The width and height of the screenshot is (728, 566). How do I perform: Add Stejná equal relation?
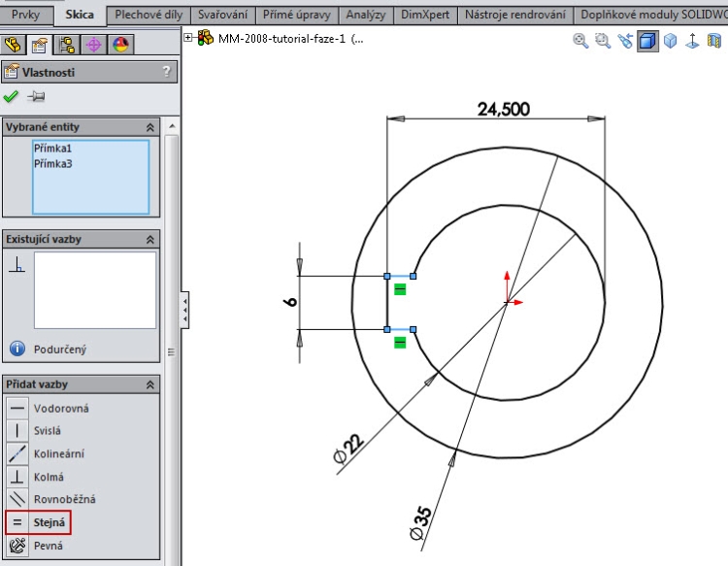point(38,522)
